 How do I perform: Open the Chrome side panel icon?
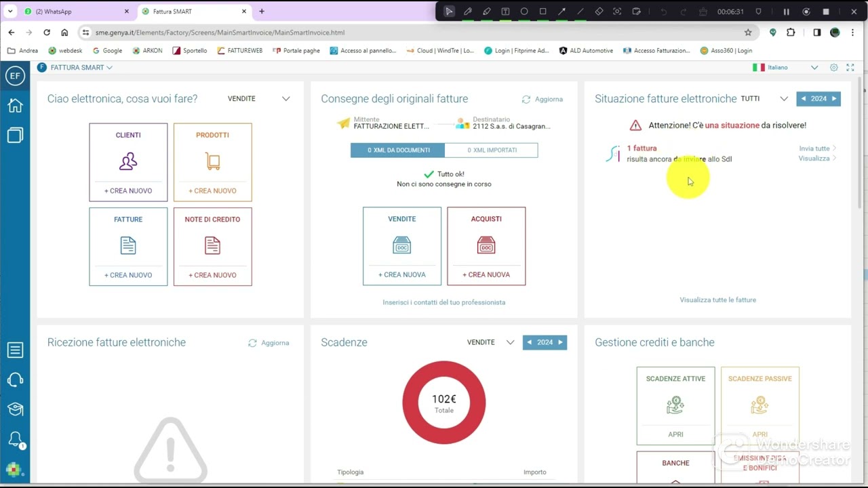pyautogui.click(x=817, y=33)
